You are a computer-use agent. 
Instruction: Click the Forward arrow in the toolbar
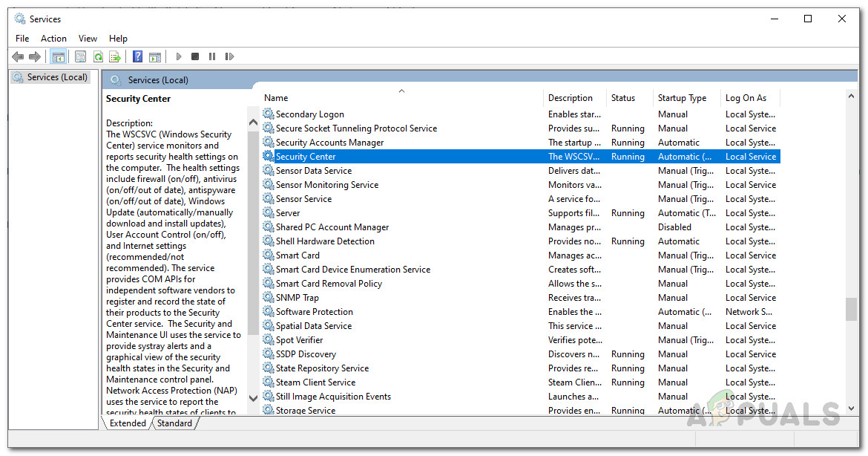click(34, 56)
